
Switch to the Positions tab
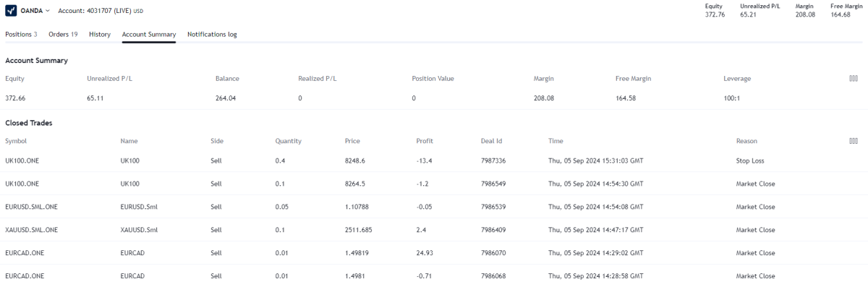(21, 34)
